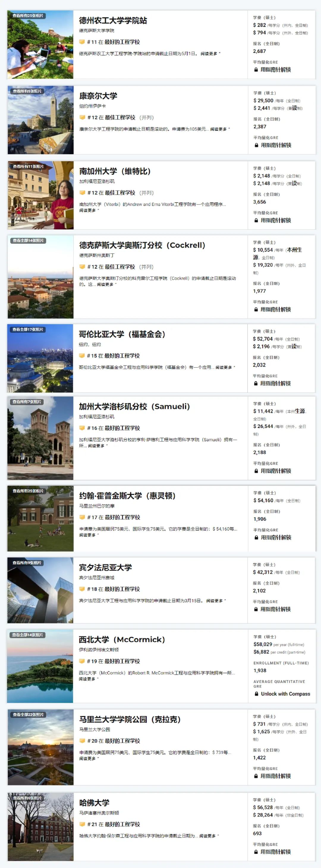Click ranking badge icon in 南加州大学 card
The image size is (321, 868).
click(x=82, y=193)
